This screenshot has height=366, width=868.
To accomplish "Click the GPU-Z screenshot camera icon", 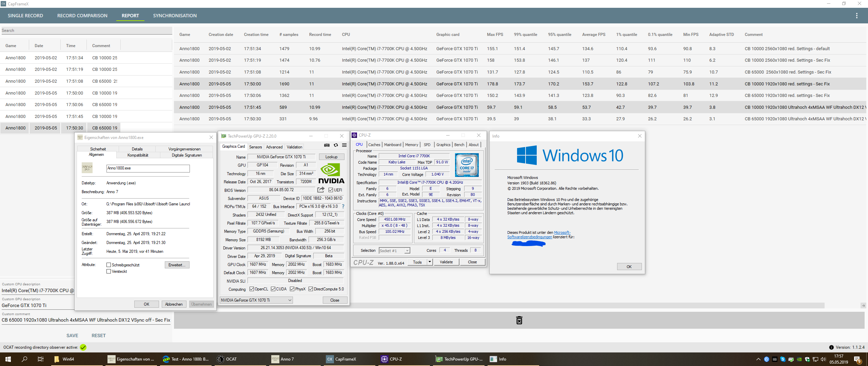I will pyautogui.click(x=327, y=145).
